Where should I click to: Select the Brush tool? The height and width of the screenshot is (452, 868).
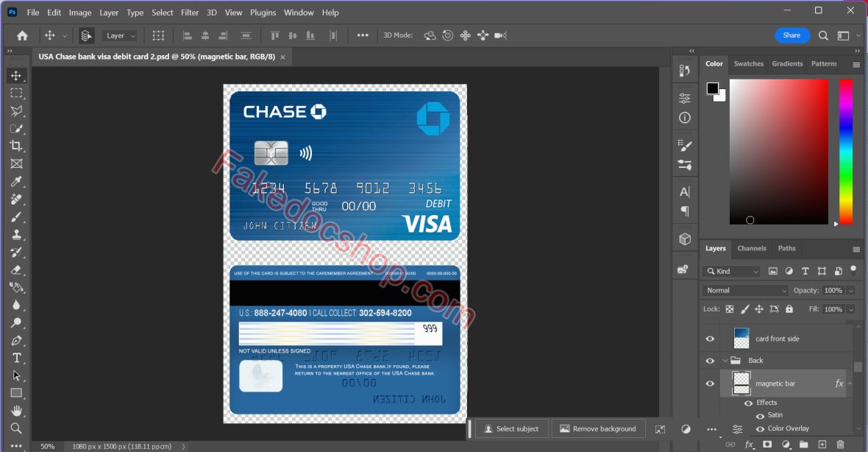click(x=16, y=217)
